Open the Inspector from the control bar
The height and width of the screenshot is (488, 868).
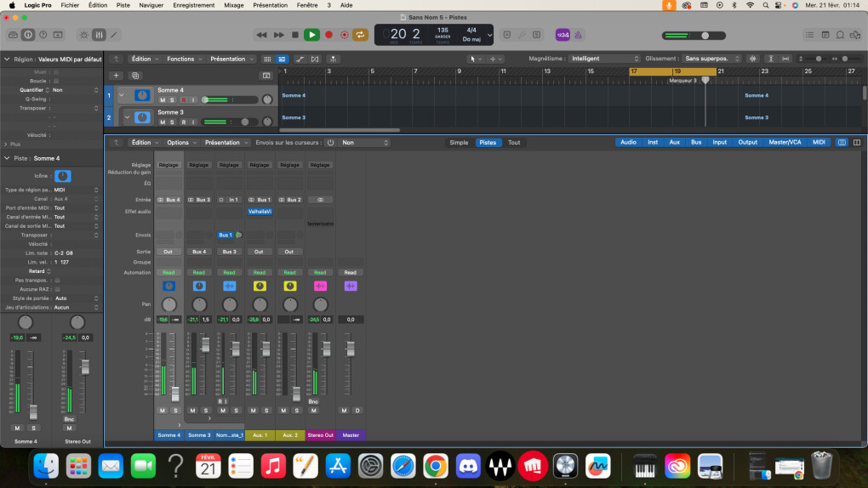(x=29, y=35)
